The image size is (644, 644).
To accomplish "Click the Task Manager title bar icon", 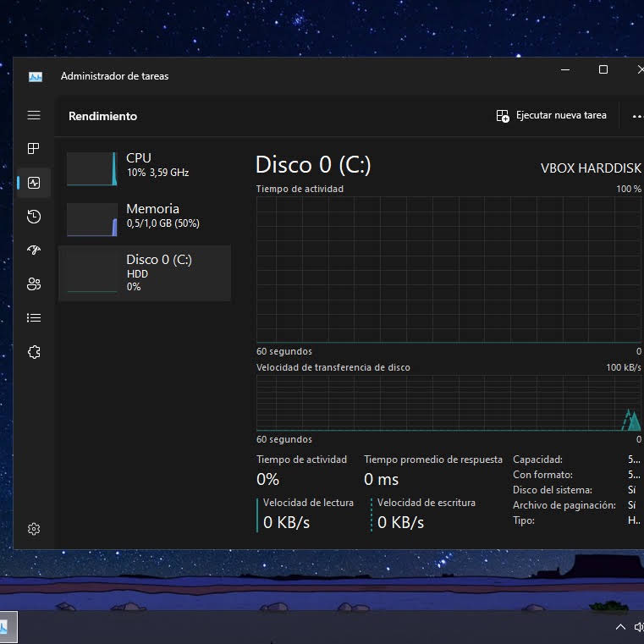I will pos(36,76).
